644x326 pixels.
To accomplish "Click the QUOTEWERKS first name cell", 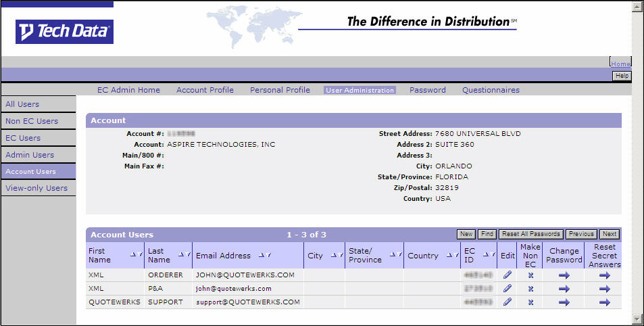I will click(114, 302).
